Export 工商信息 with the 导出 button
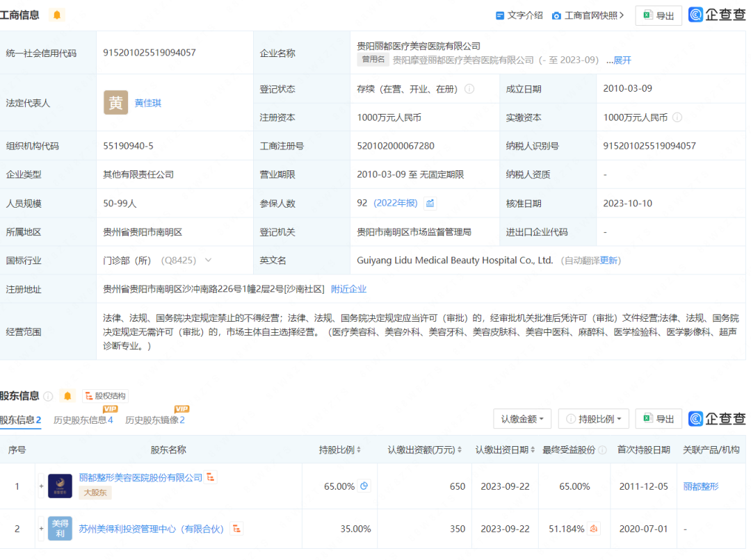This screenshot has height=560, width=751. 659,16
